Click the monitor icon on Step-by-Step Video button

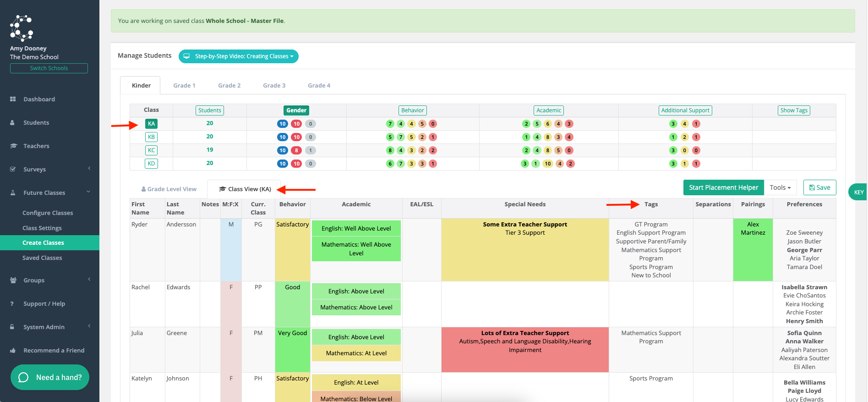click(x=186, y=56)
